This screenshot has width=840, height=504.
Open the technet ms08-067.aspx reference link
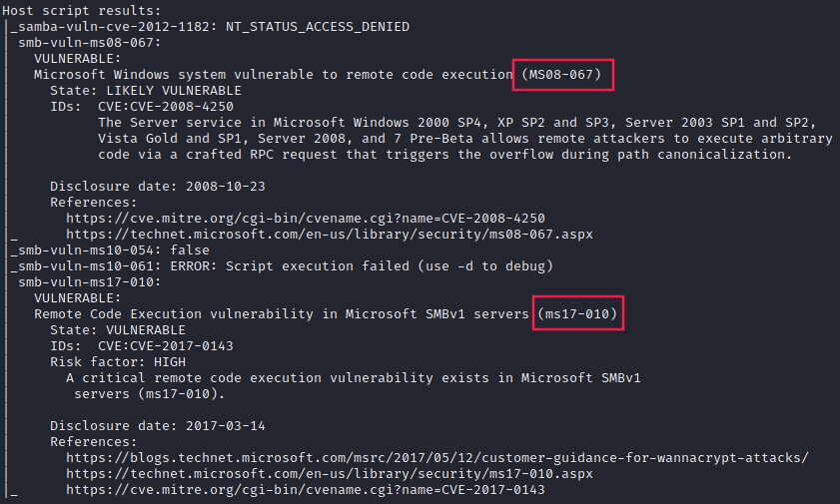329,235
